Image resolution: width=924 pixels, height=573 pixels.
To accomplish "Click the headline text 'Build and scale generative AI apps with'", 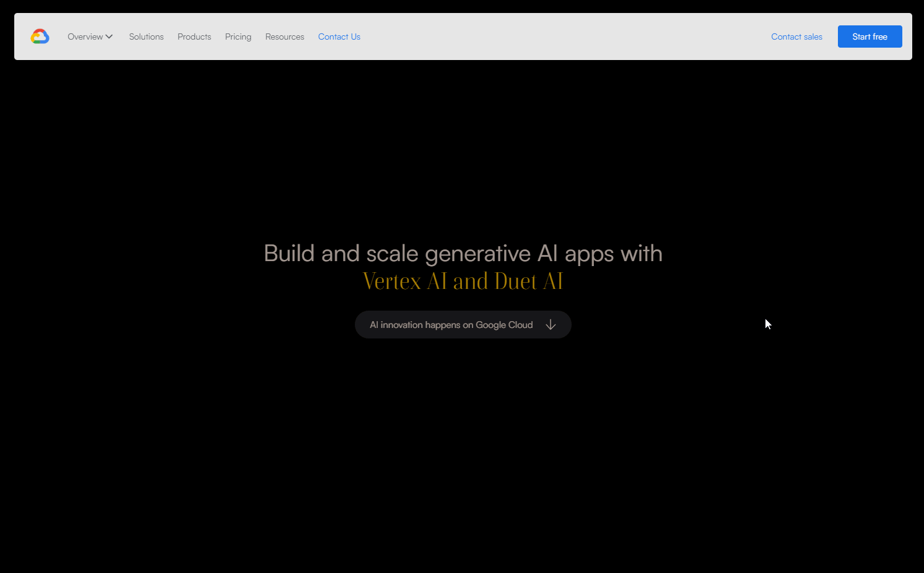I will tap(463, 254).
